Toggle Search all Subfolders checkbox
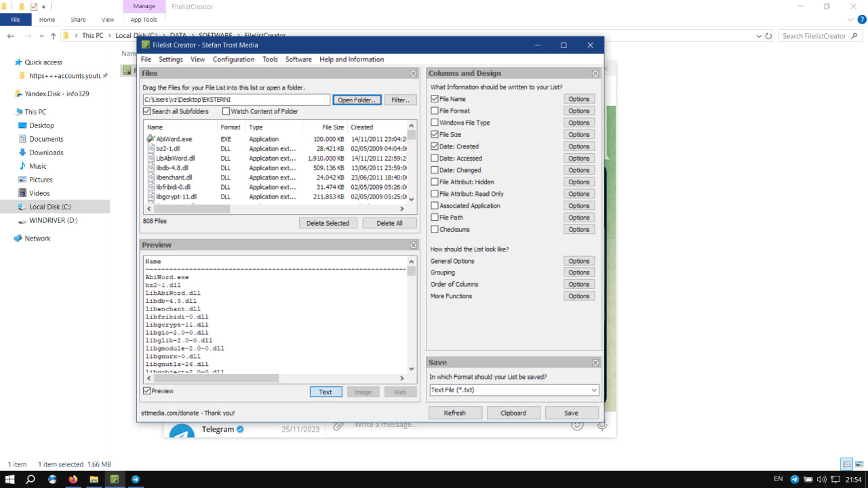The height and width of the screenshot is (488, 868). point(146,111)
